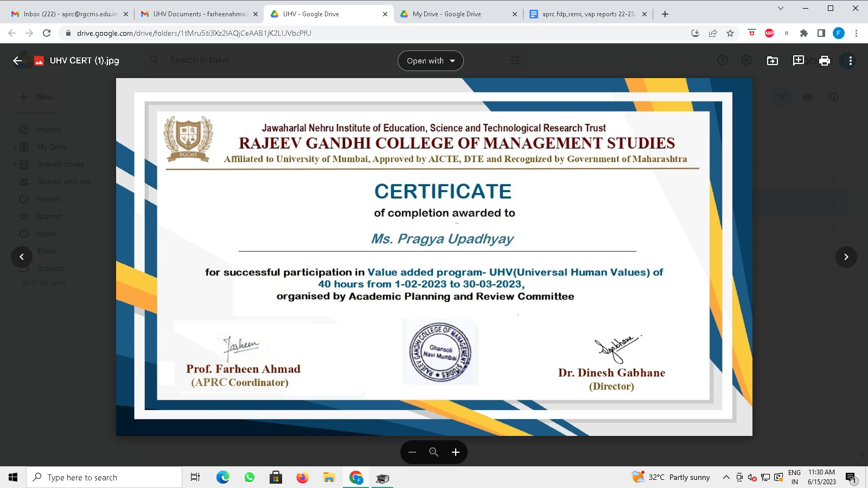Viewport: 868px width, 488px height.
Task: Reset zoom using the magnifier icon
Action: 434,452
